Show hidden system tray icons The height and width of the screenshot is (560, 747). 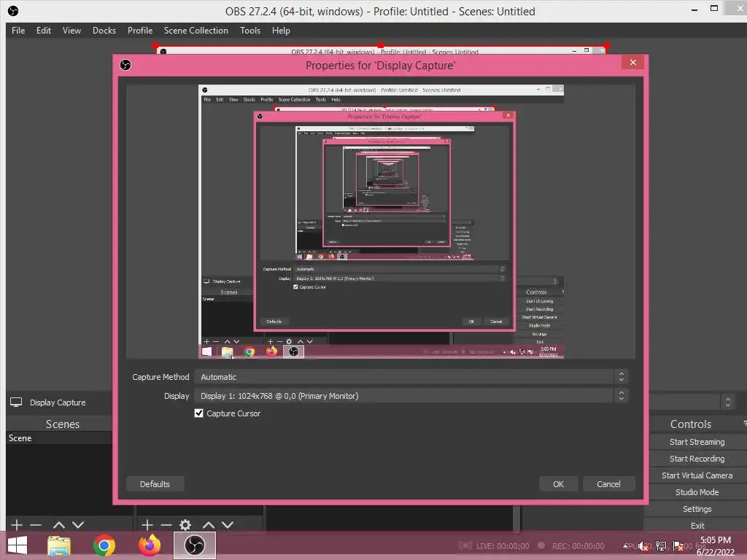[625, 546]
